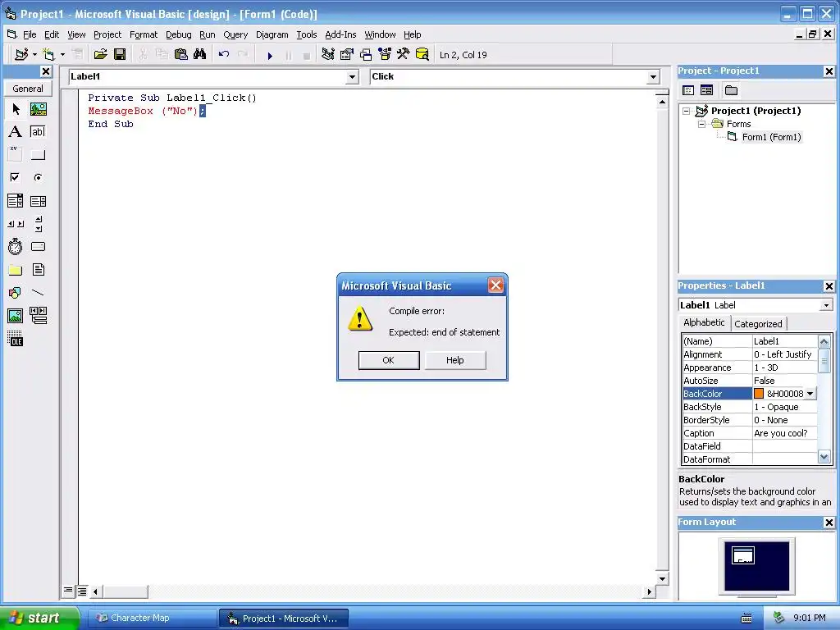This screenshot has height=630, width=840.
Task: Switch to the Categorized properties tab
Action: (x=758, y=323)
